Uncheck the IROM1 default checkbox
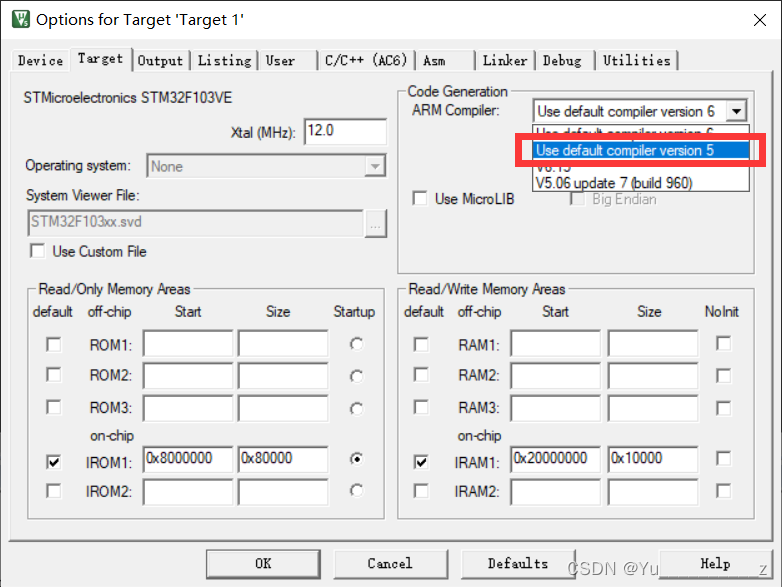The image size is (782, 587). 53,462
